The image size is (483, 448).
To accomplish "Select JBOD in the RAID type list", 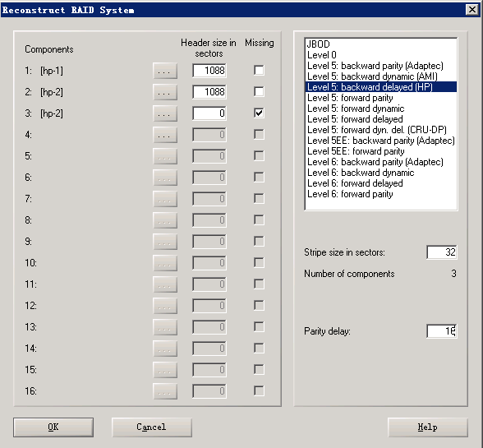I will point(381,44).
